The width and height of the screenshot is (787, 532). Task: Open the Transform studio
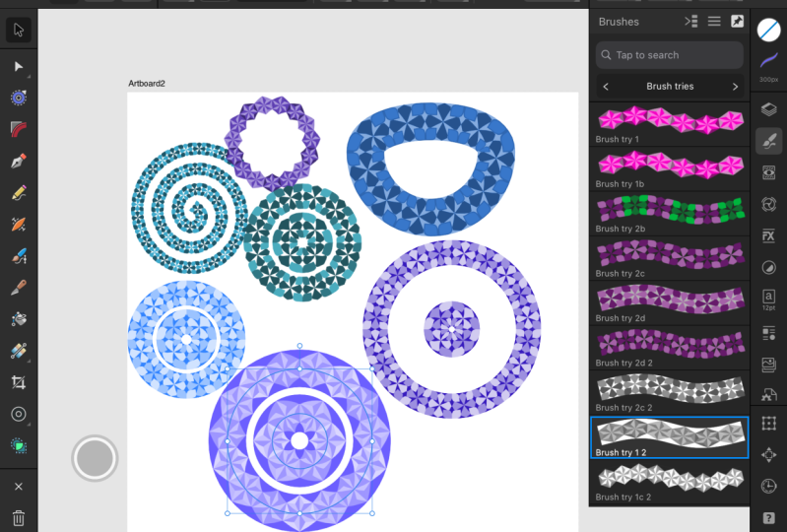[x=769, y=424]
